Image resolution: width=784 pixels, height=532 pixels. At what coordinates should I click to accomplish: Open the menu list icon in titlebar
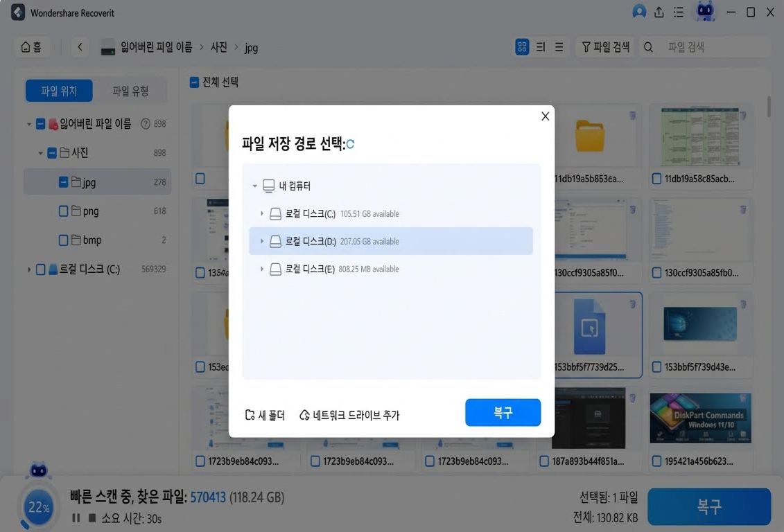point(679,12)
